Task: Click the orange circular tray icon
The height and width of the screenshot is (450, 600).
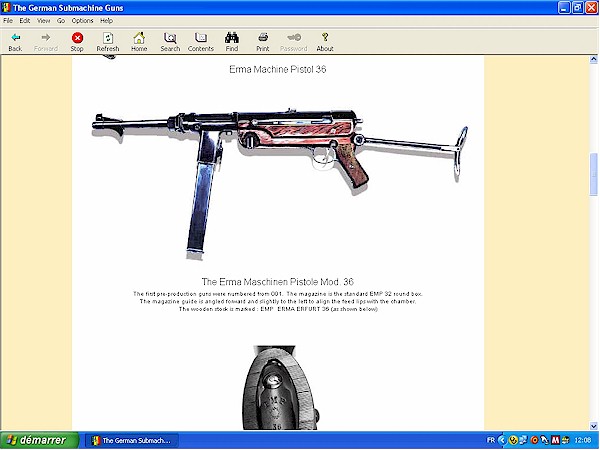Action: (x=535, y=440)
